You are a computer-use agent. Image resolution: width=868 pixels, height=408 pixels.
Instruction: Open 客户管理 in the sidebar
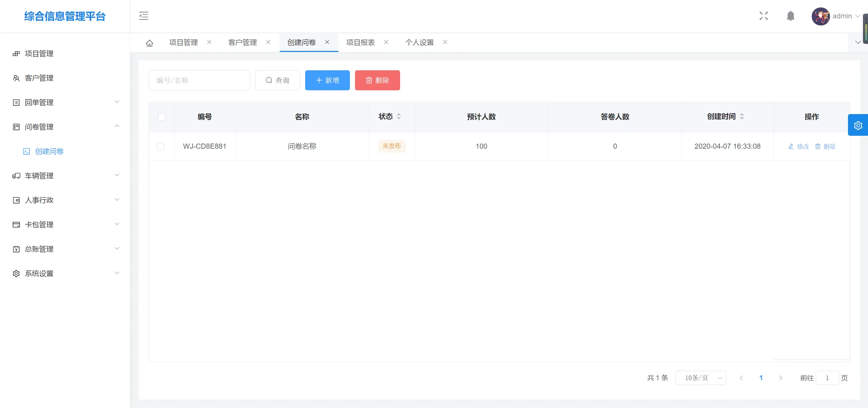tap(39, 78)
